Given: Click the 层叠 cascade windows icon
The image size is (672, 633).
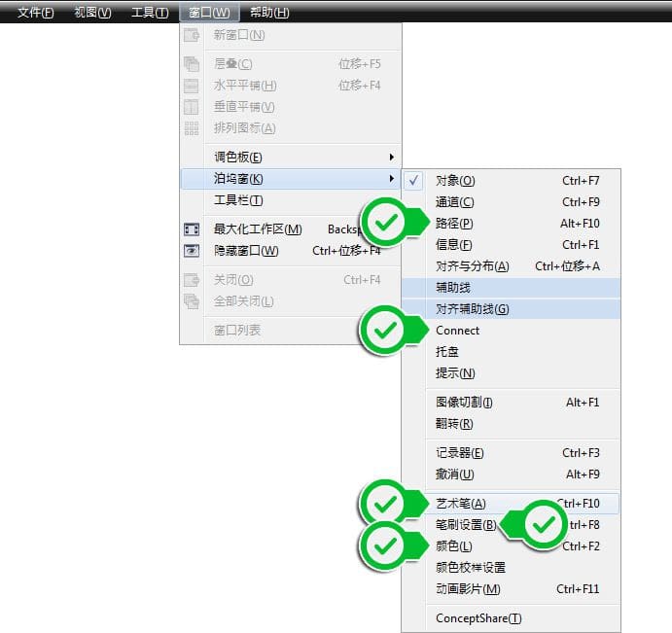Looking at the screenshot, I should pyautogui.click(x=192, y=64).
